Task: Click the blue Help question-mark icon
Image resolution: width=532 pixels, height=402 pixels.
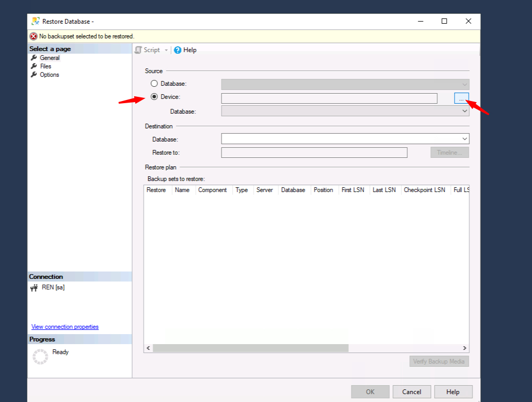Action: pyautogui.click(x=178, y=50)
